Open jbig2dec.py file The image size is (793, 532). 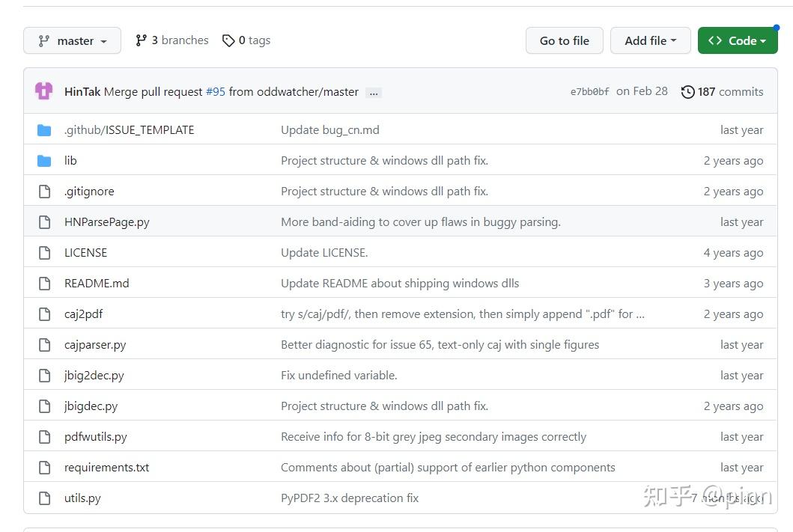click(x=94, y=376)
